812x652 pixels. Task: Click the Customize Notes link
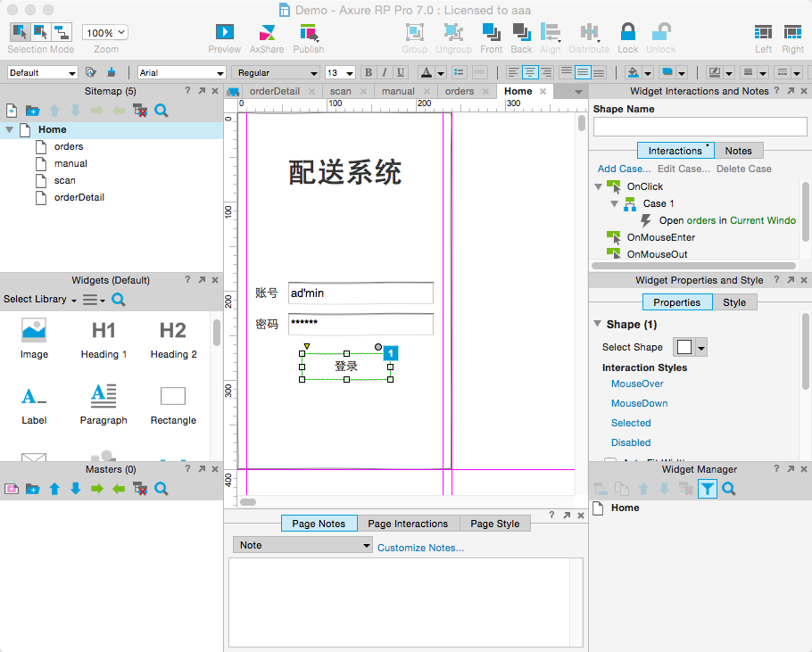(x=420, y=548)
